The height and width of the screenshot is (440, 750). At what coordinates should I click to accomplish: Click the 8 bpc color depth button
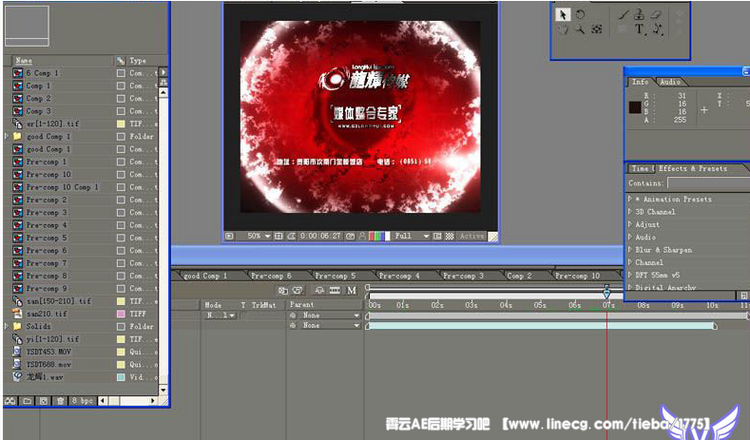point(82,401)
